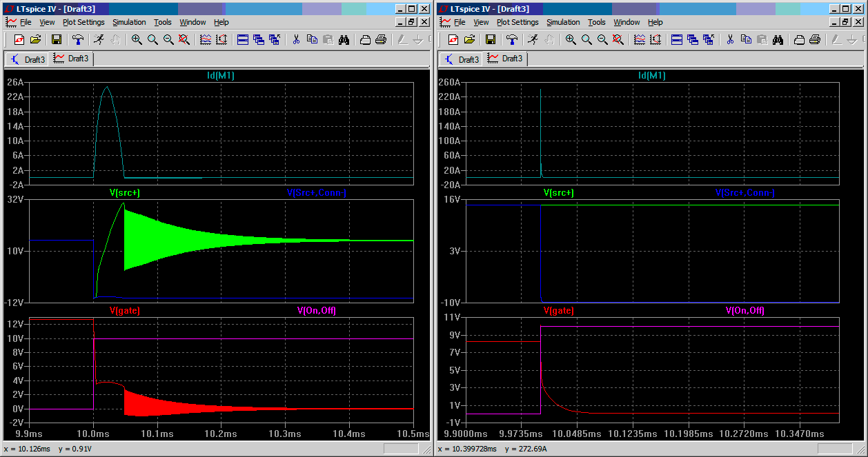The width and height of the screenshot is (868, 457).
Task: Click Id(M1) trace label in right plot
Action: 652,75
